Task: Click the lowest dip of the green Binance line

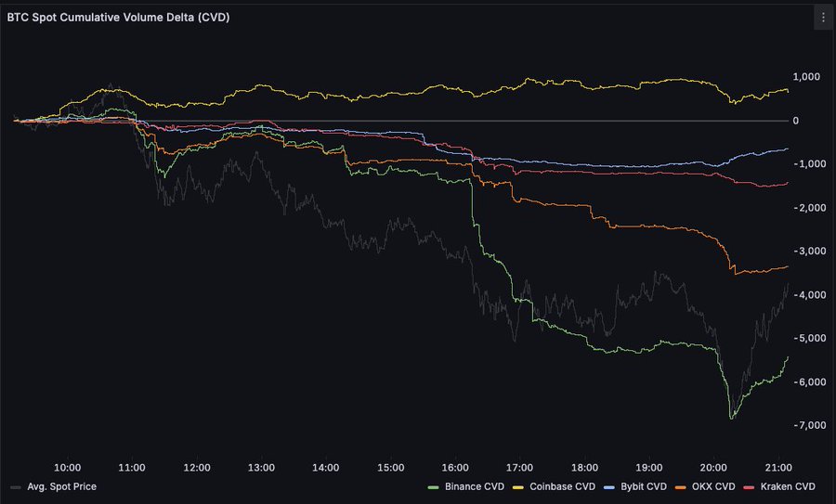Action: pos(731,419)
